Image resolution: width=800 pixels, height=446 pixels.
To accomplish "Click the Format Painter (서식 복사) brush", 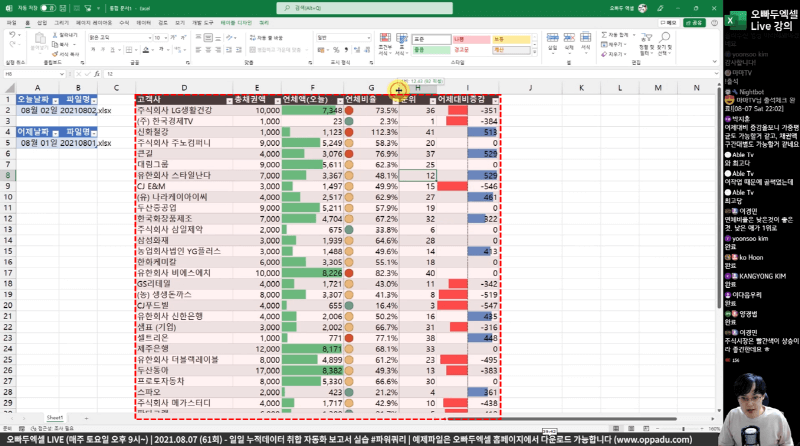I will point(55,54).
